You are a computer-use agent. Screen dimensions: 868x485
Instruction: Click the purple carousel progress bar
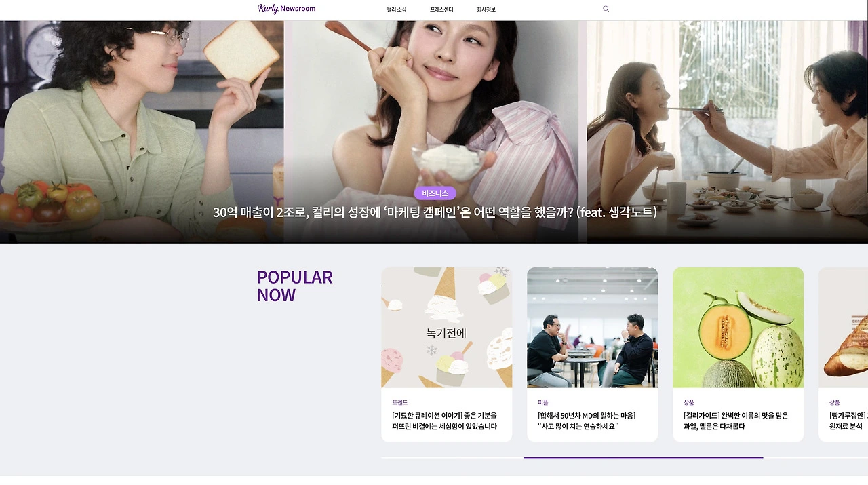(643, 458)
